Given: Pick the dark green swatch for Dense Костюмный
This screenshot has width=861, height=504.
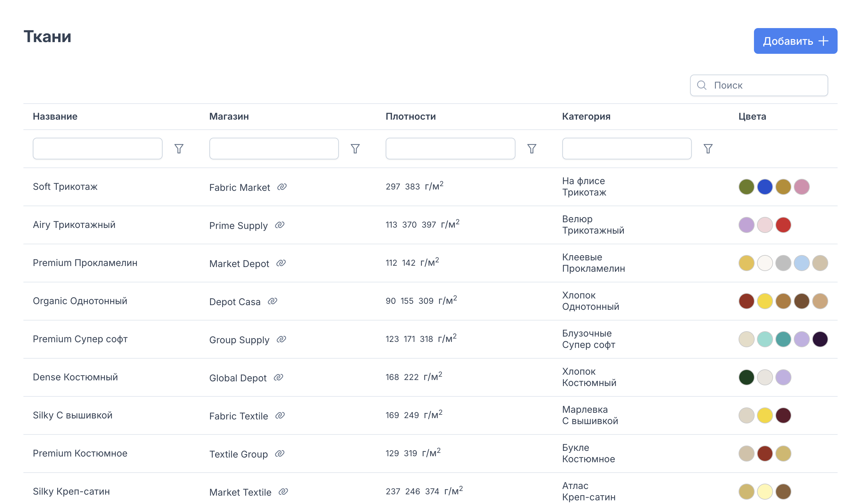Looking at the screenshot, I should click(x=746, y=377).
